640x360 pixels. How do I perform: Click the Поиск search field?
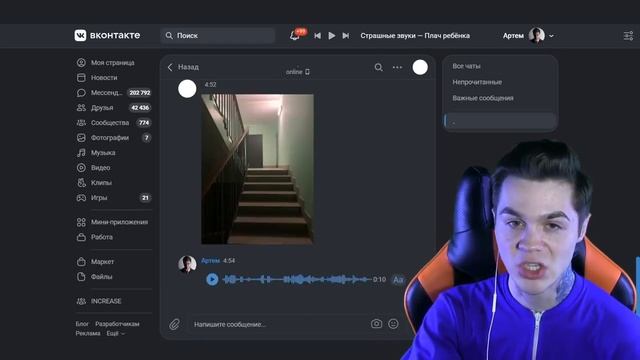(218, 36)
